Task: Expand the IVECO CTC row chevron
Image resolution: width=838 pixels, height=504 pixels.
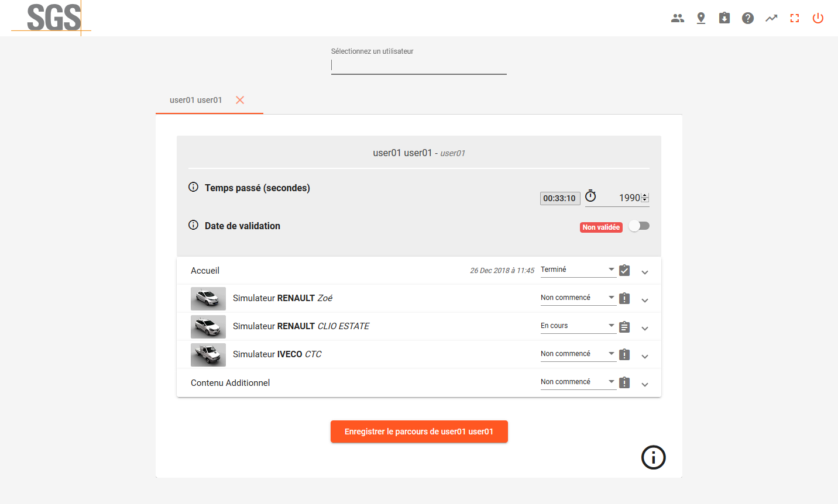Action: (x=645, y=356)
